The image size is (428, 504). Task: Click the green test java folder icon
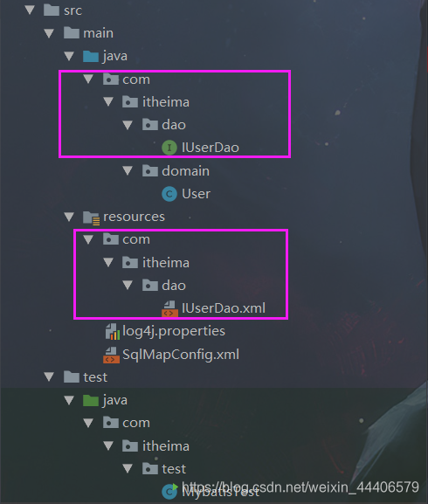(x=91, y=401)
